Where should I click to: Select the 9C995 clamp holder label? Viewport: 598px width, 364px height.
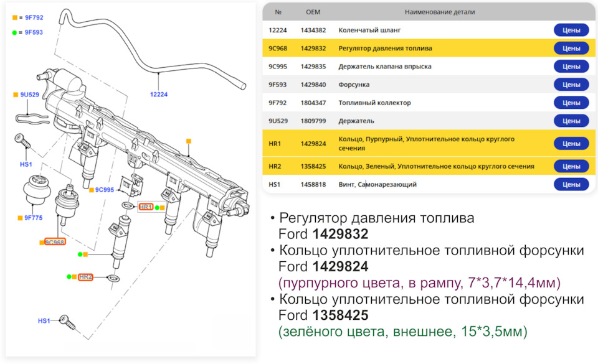[x=105, y=188]
